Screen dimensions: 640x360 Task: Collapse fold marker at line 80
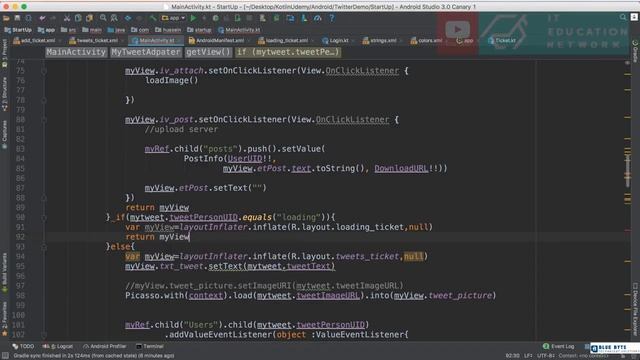point(44,120)
